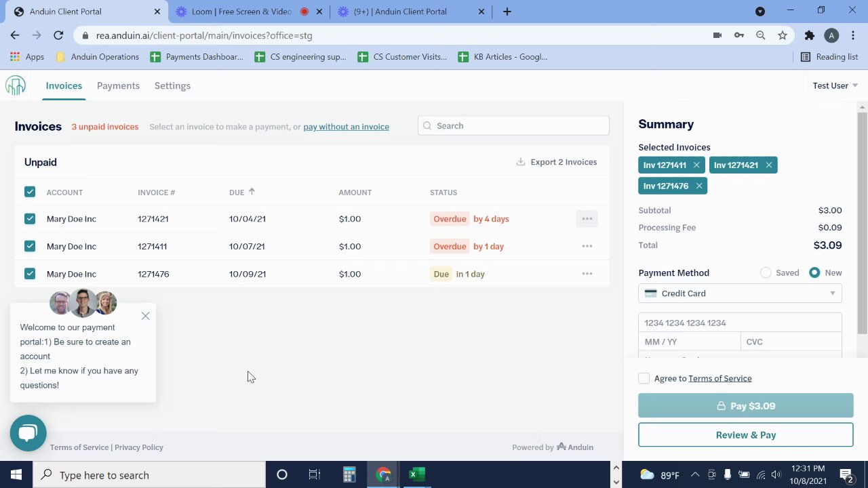Select Saved payment method radio
The image size is (868, 488).
[x=766, y=272]
